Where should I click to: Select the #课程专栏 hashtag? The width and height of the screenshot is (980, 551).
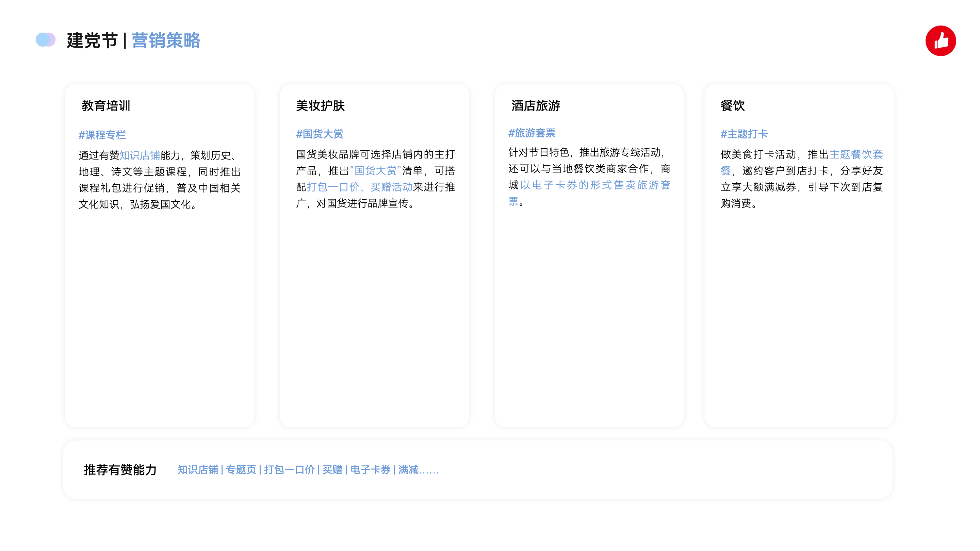(102, 135)
